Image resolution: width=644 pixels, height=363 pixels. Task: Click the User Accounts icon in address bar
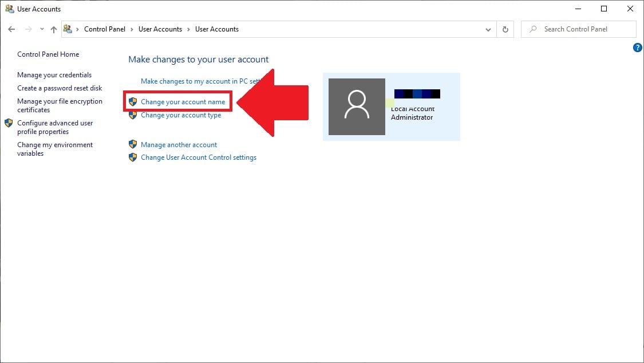68,29
